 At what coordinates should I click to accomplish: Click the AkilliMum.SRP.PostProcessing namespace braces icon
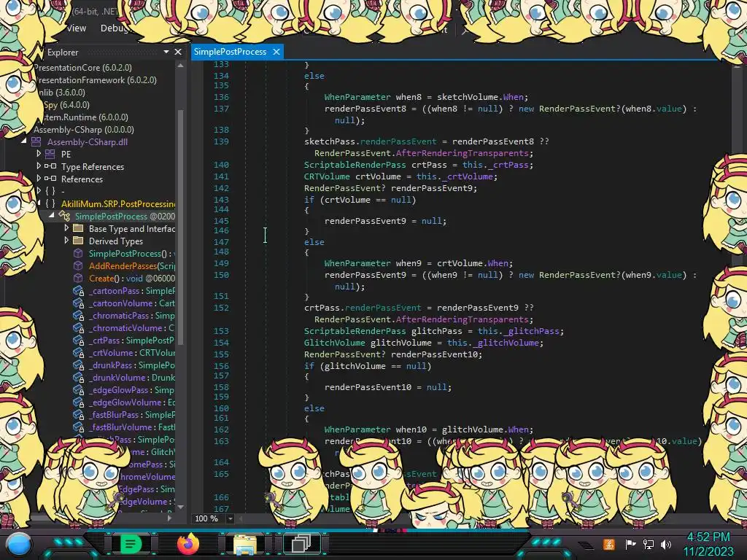coord(50,203)
